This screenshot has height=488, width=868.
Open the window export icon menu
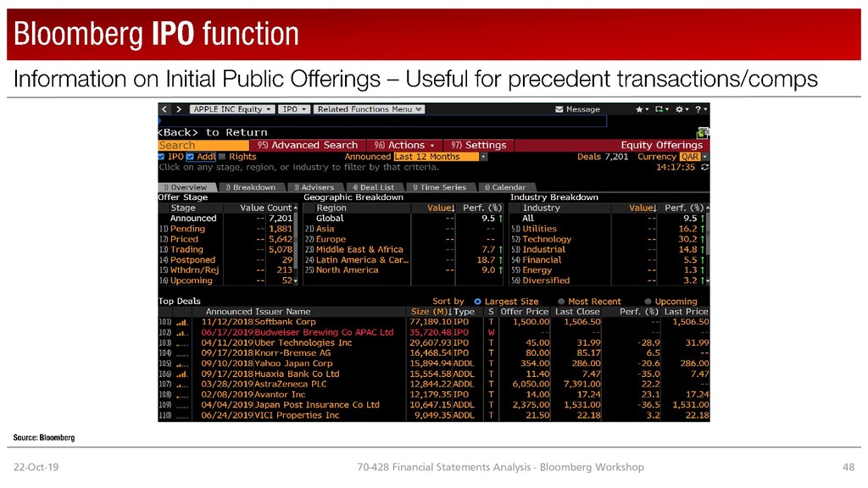pyautogui.click(x=661, y=109)
